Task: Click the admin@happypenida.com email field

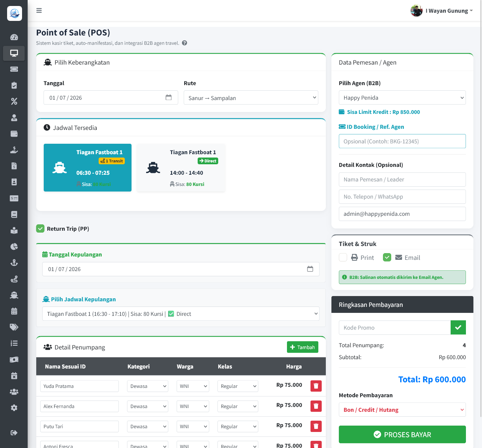Action: tap(402, 214)
